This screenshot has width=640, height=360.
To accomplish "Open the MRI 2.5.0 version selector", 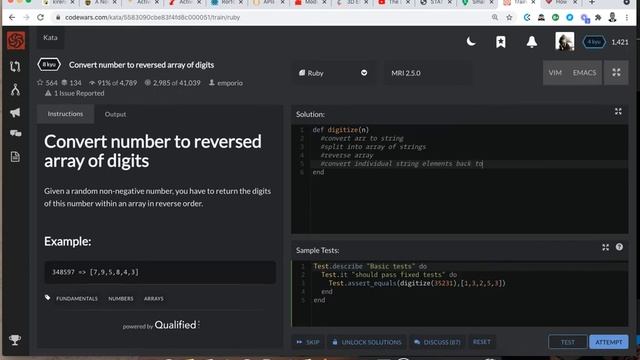I will pyautogui.click(x=427, y=73).
